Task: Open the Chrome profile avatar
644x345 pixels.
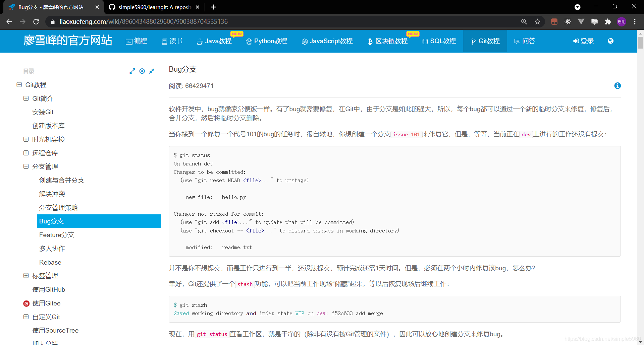Action: click(622, 22)
